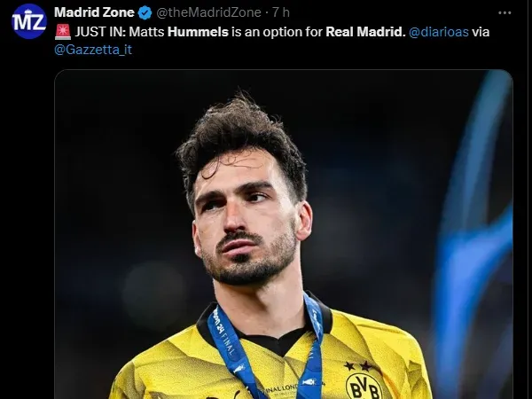Screen dimensions: 532x399
Task: Click the two stars above BVB crest
Action: [357, 366]
